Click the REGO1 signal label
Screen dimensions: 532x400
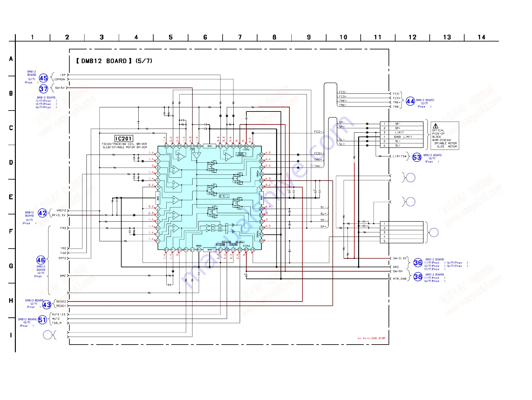pos(61,306)
